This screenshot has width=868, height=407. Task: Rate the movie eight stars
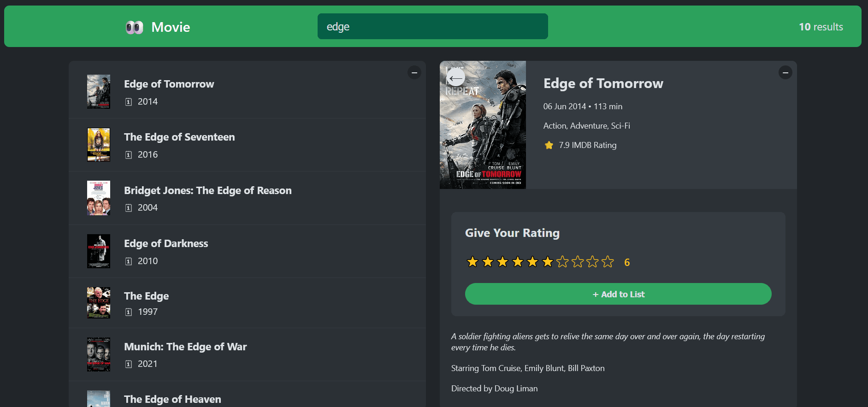[578, 262]
